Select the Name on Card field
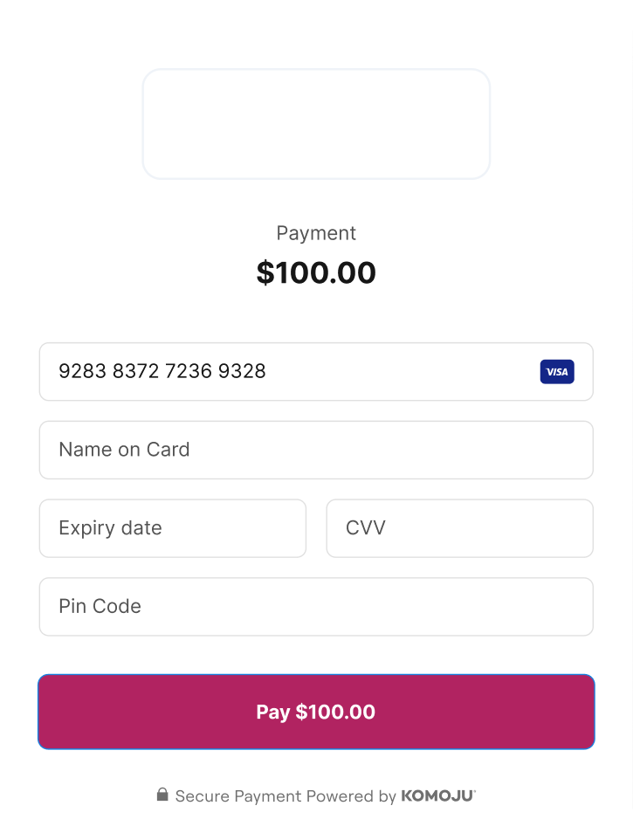The height and width of the screenshot is (840, 633). [316, 450]
